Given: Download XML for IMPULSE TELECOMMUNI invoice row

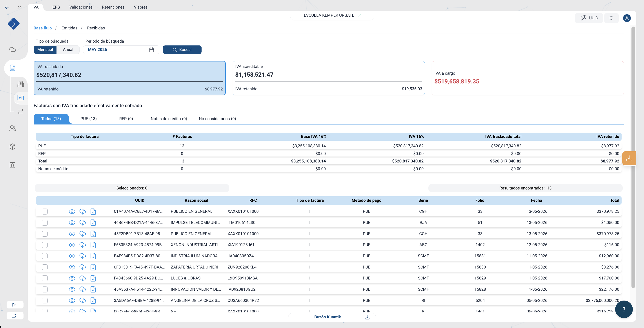Looking at the screenshot, I should click(x=93, y=223).
